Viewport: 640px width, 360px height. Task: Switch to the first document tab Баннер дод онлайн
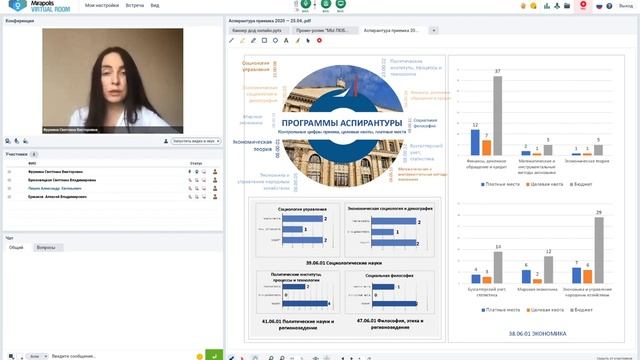258,30
